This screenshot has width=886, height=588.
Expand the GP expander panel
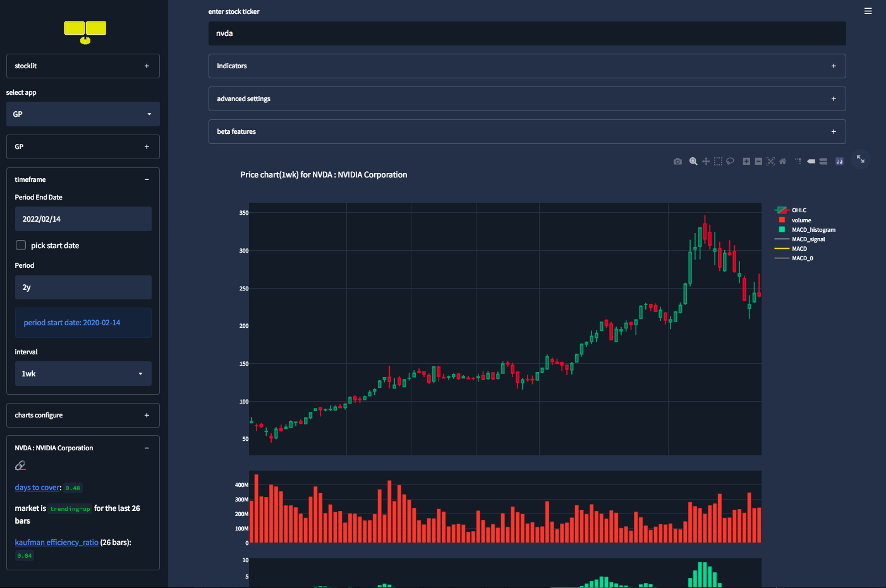(83, 147)
